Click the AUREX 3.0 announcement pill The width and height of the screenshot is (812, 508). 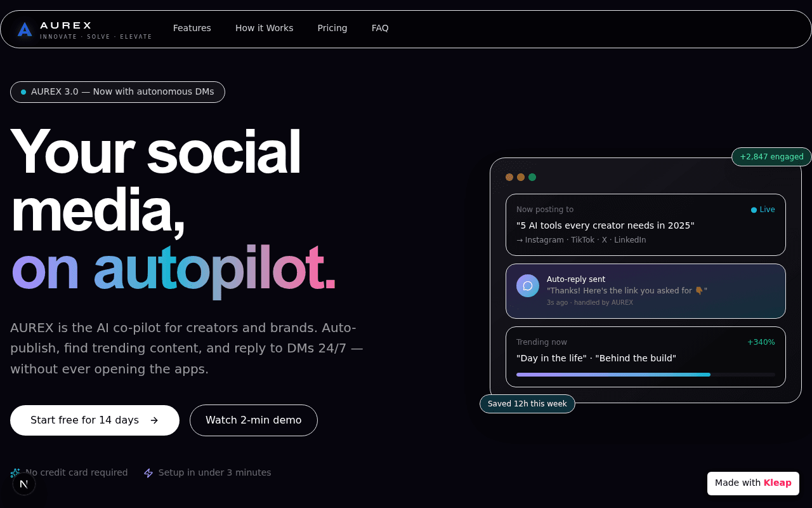pos(117,92)
